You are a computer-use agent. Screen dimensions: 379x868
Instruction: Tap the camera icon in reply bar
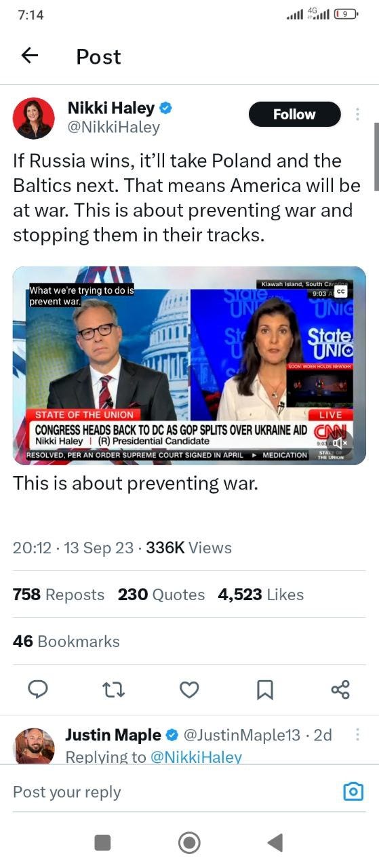(353, 791)
